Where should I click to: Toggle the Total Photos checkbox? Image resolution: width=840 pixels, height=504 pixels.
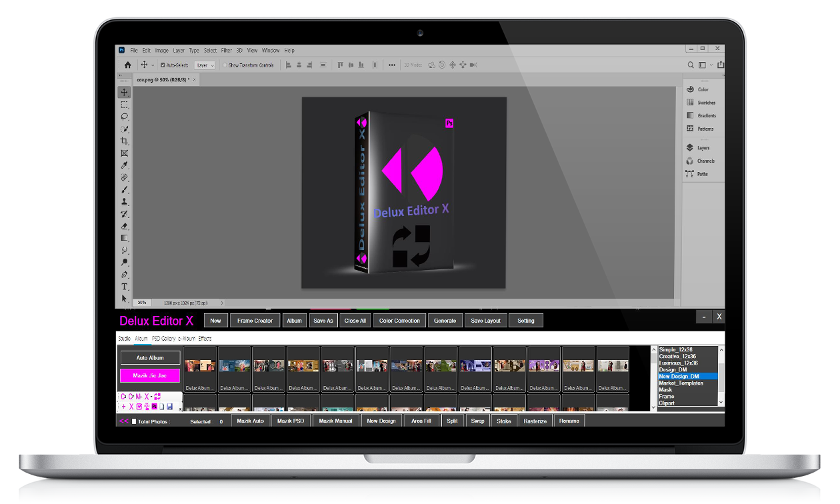(134, 421)
